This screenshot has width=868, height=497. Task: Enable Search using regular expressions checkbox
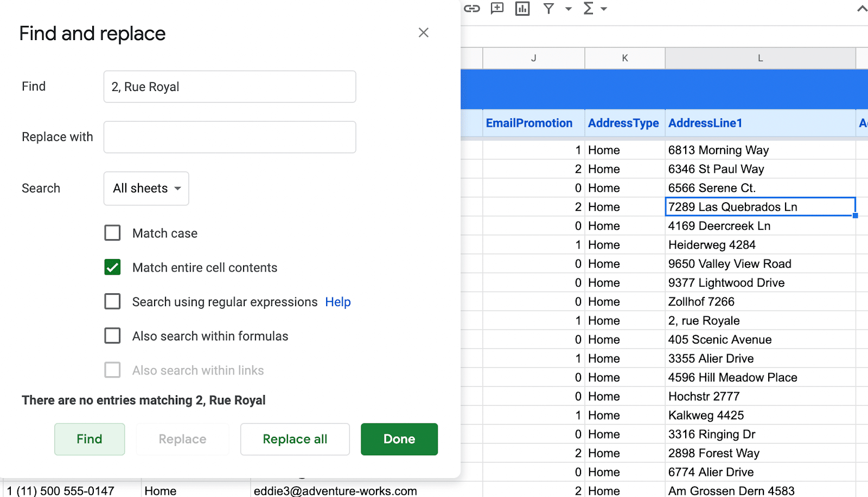click(112, 301)
